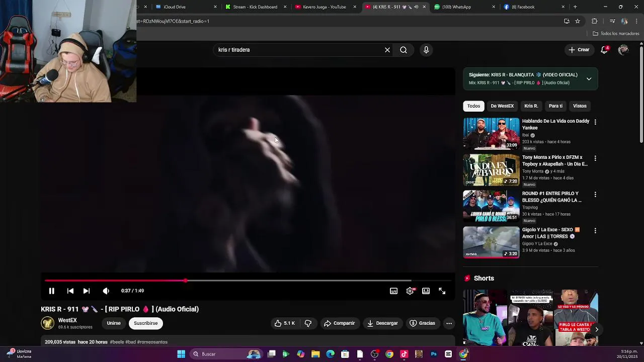
Task: Skip to the next video
Action: coord(87,291)
